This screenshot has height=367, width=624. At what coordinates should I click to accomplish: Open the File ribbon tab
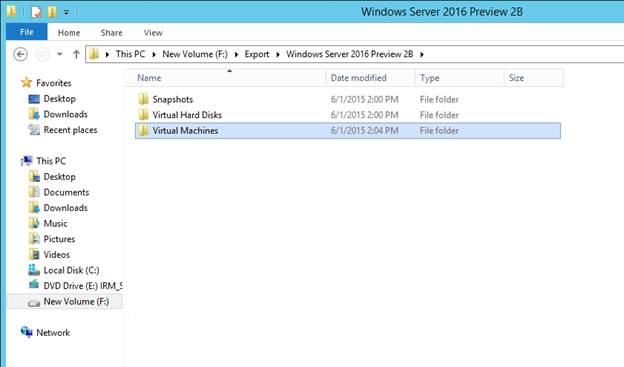coord(27,32)
